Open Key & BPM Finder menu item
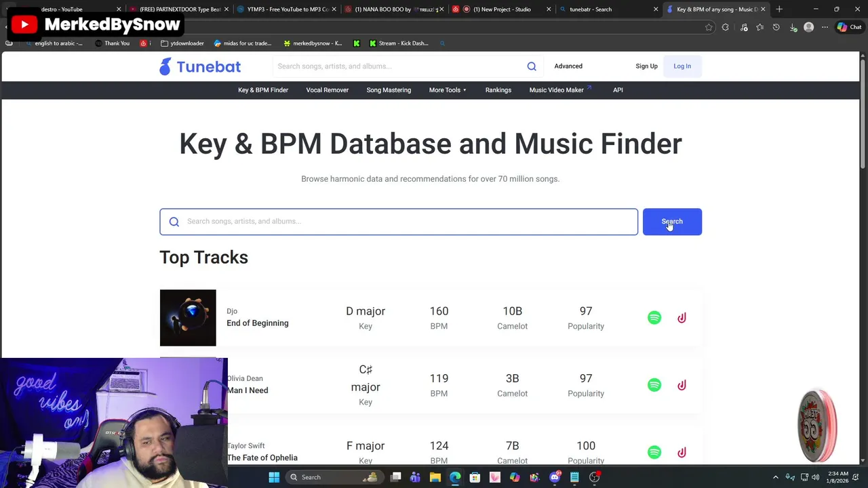This screenshot has height=488, width=868. click(x=263, y=90)
